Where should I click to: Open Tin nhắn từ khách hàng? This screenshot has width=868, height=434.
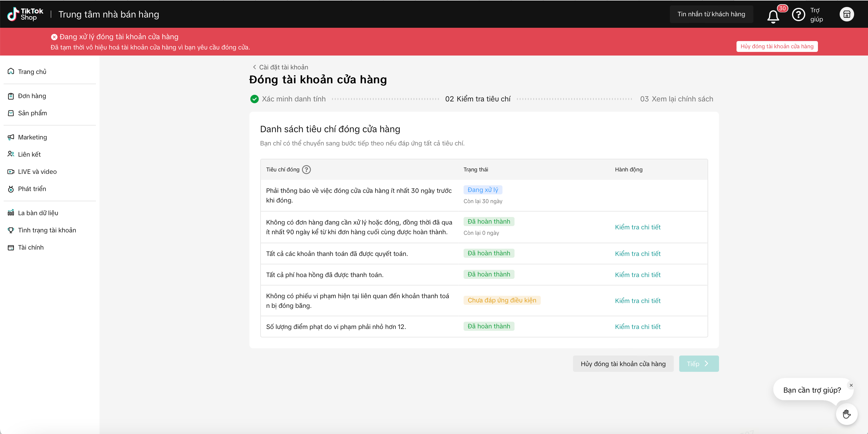(x=711, y=14)
